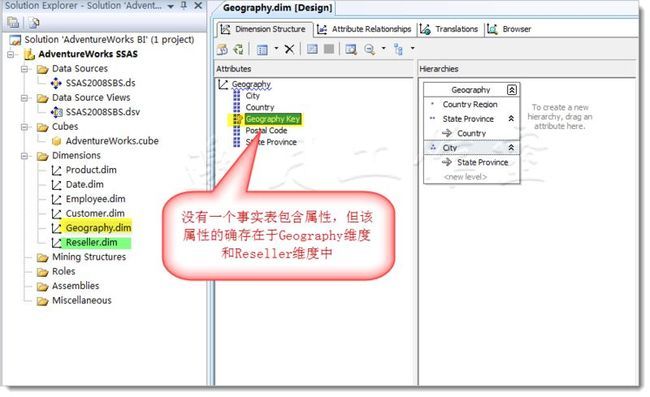Open Product.dim in Solution Explorer
Image resolution: width=650 pixels, height=397 pixels.
[91, 170]
